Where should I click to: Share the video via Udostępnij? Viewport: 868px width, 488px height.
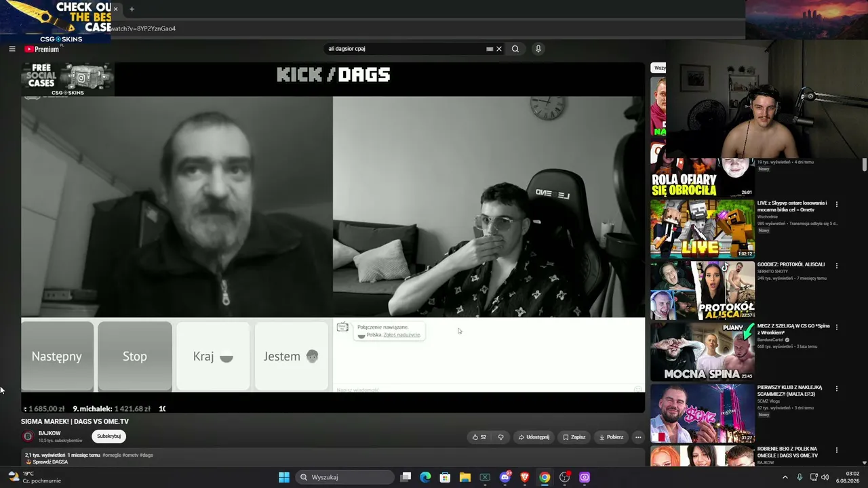pyautogui.click(x=534, y=437)
